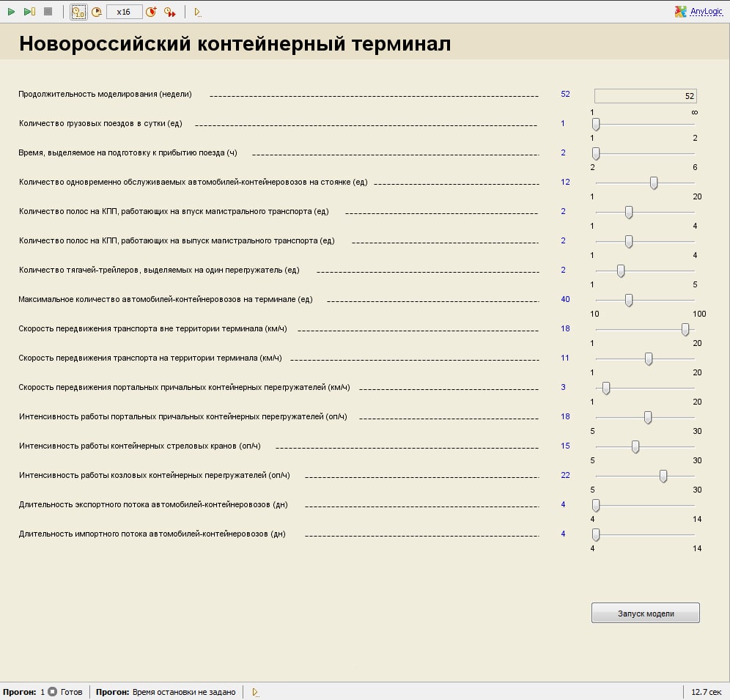730x700 pixels.
Task: Click the Run (play) simulation icon
Action: [11, 12]
